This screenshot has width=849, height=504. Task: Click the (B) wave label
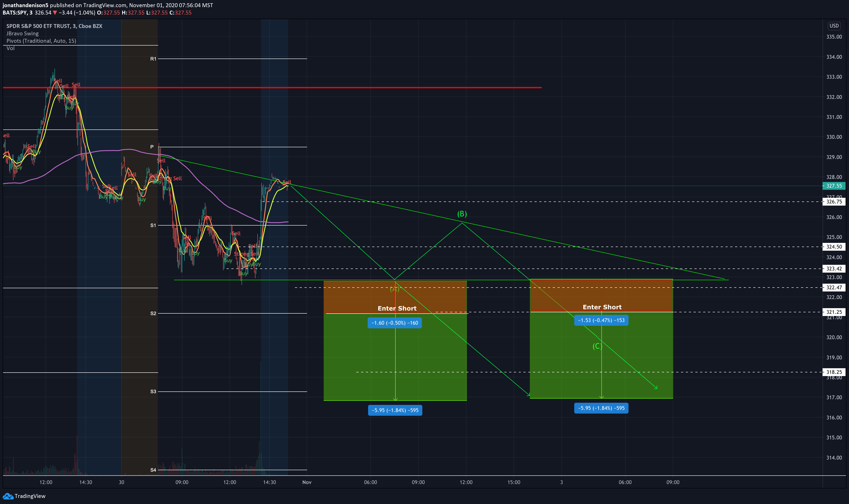tap(462, 214)
